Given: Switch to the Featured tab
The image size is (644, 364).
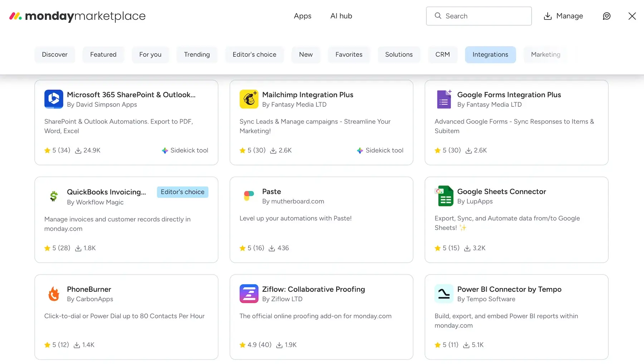Looking at the screenshot, I should [x=103, y=54].
